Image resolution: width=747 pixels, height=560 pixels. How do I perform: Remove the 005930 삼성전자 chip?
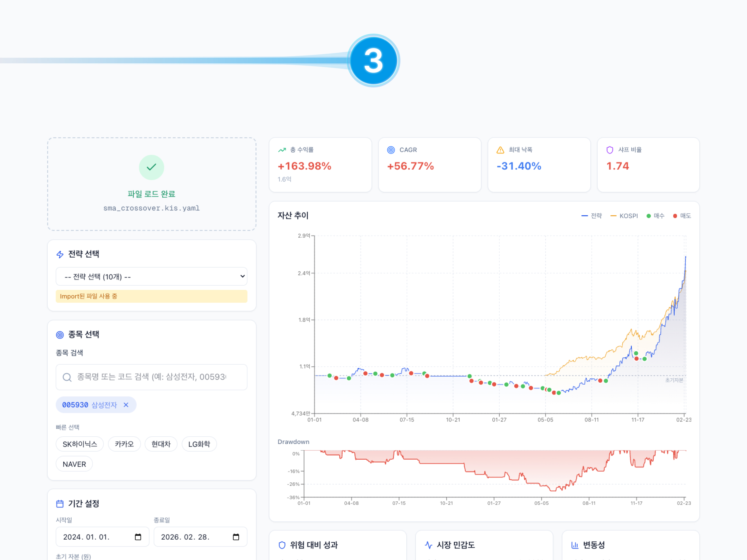pos(126,405)
